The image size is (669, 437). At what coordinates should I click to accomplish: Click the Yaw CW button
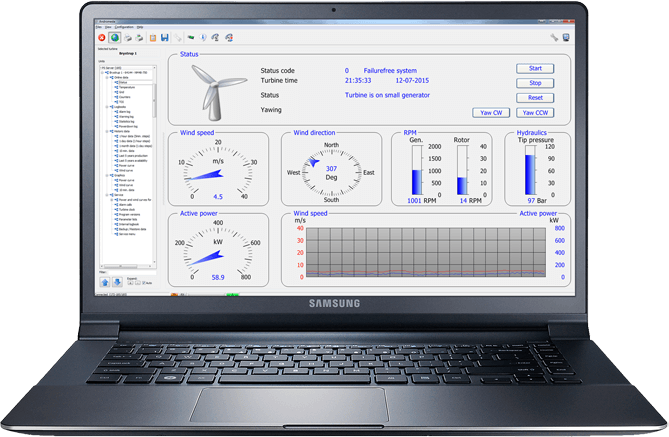coord(491,113)
